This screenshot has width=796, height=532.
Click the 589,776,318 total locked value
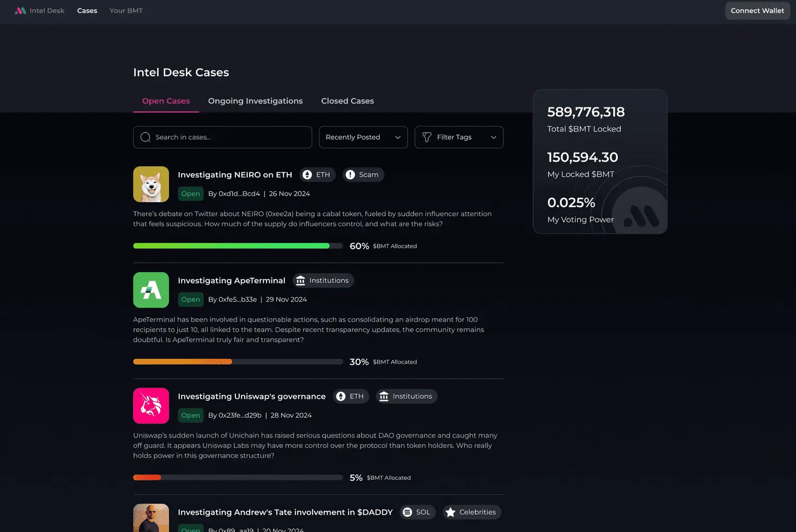click(x=586, y=112)
